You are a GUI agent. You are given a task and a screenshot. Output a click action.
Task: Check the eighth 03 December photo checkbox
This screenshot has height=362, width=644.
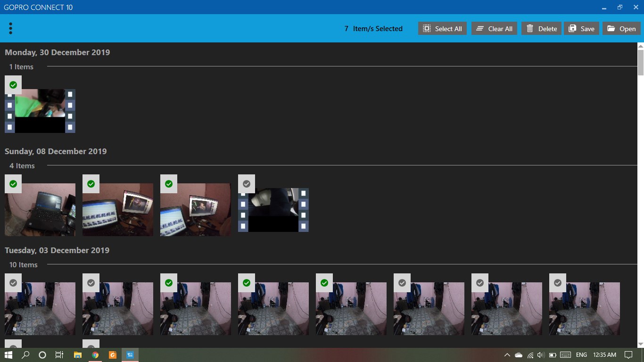558,283
